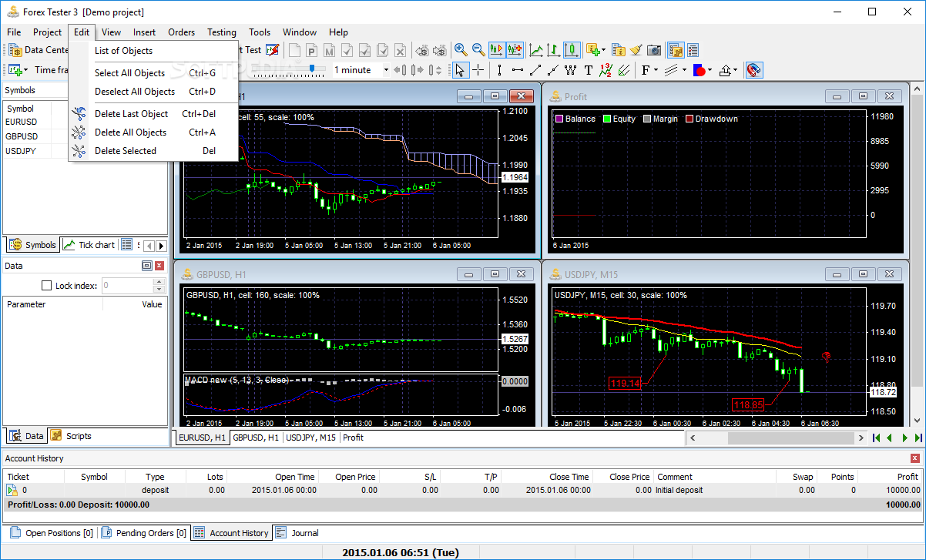Screen dimensions: 926x560
Task: Click the document icon marked P
Action: [312, 50]
